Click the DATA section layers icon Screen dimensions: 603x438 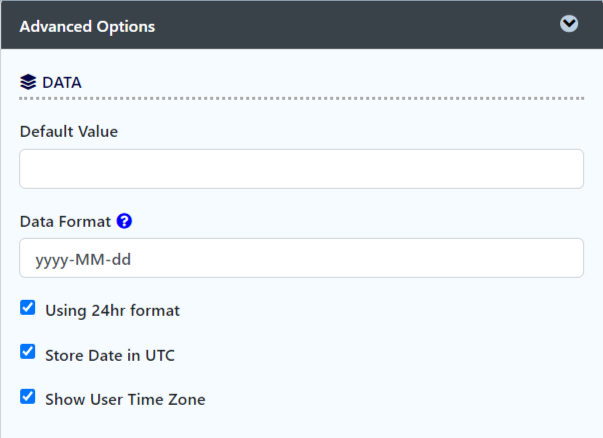pyautogui.click(x=28, y=82)
